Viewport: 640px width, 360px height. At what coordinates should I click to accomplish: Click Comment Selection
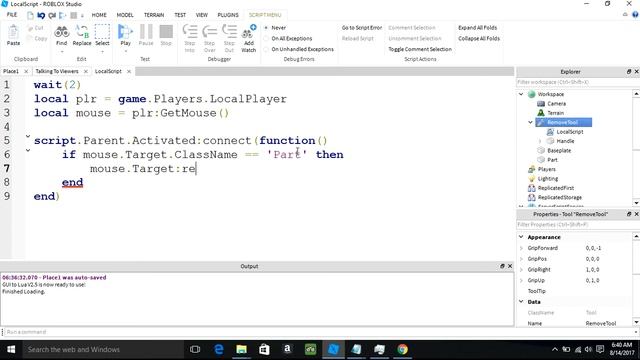tap(412, 28)
